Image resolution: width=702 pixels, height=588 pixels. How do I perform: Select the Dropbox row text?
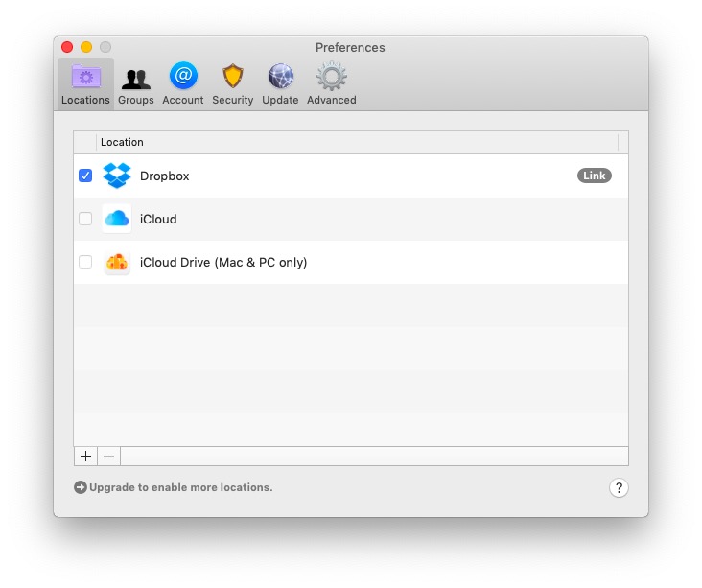pyautogui.click(x=164, y=176)
